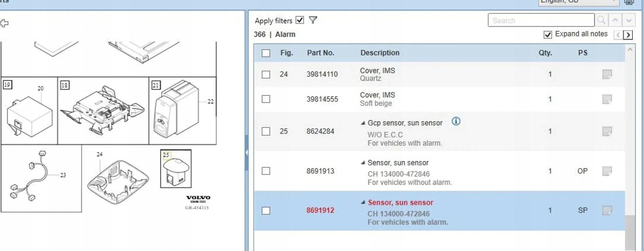Open info icon for Gcp sensor
This screenshot has width=644, height=251.
coord(456,121)
